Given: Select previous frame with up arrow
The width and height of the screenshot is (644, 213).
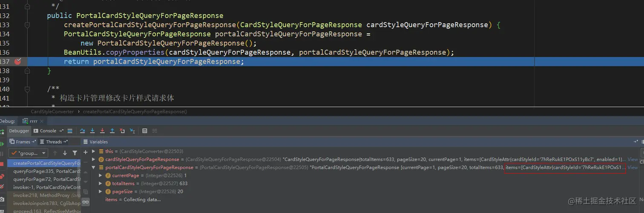Looking at the screenshot, I should (55, 153).
